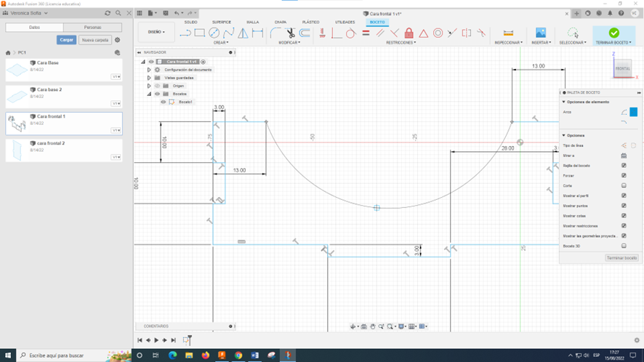The width and height of the screenshot is (644, 362).
Task: Toggle Mostrar puntos checkbox
Action: (624, 206)
